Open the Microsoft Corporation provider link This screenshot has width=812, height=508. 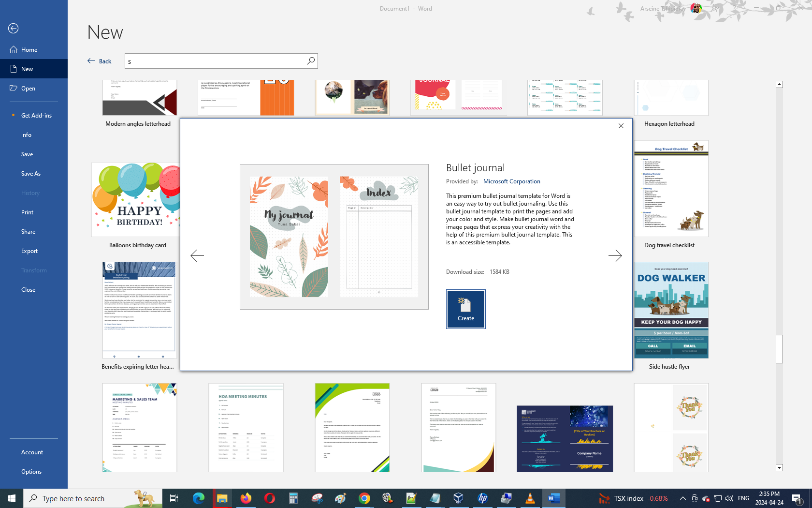(x=511, y=181)
